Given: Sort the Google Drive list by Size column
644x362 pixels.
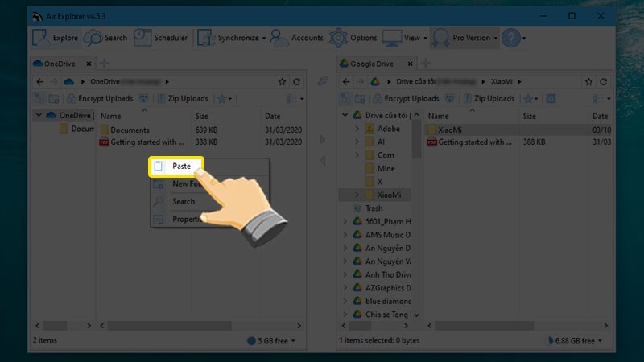Looking at the screenshot, I should (529, 116).
